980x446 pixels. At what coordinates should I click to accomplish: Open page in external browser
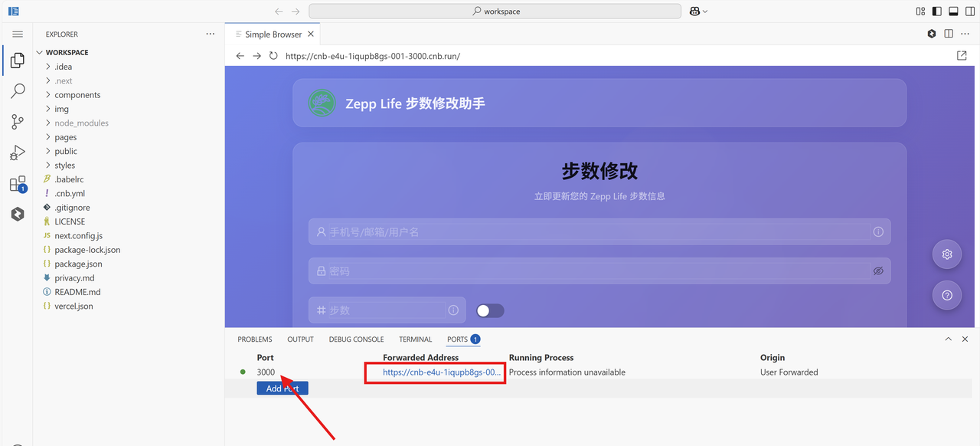coord(962,56)
